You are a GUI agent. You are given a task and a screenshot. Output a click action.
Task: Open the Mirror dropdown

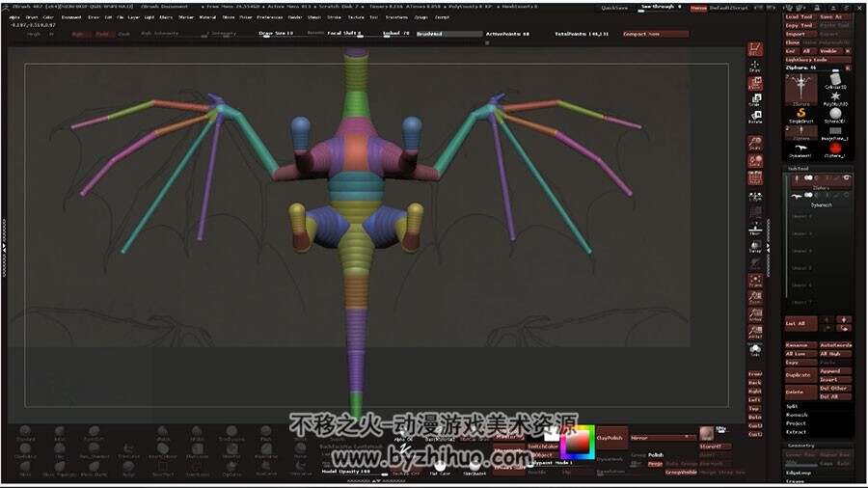(x=662, y=437)
